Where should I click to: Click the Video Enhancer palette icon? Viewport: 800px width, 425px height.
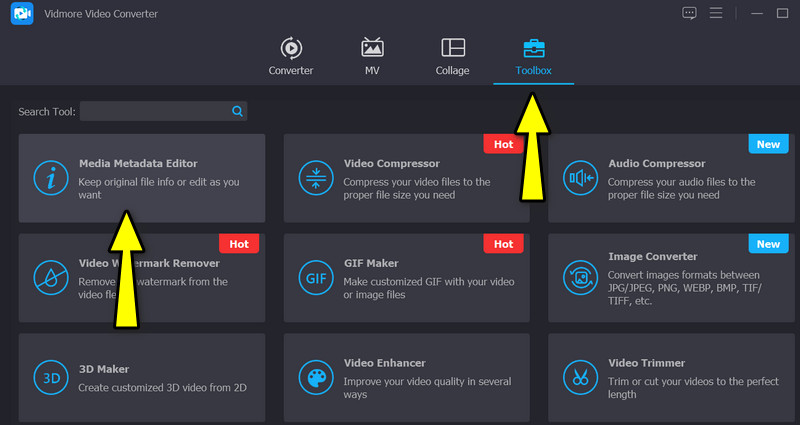[315, 377]
